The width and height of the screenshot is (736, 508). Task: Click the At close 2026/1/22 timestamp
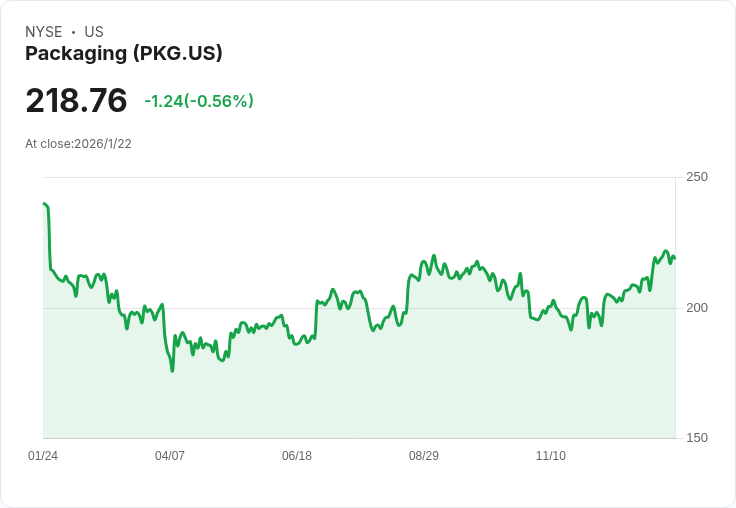78,143
